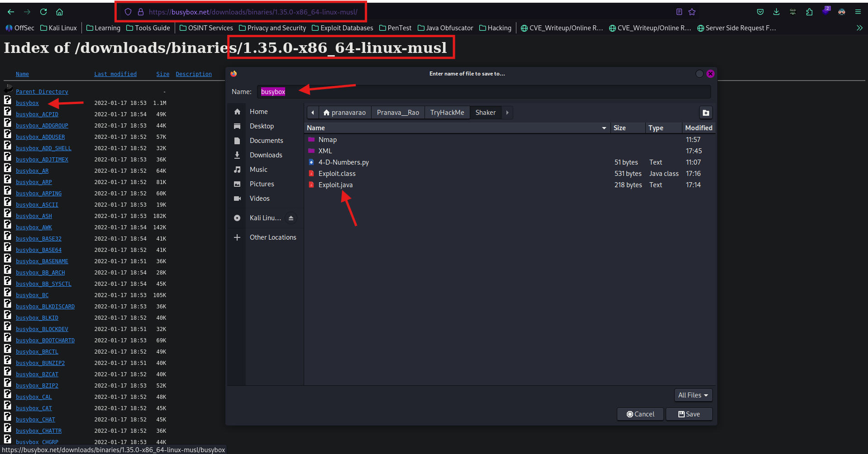The image size is (868, 454).
Task: Navigate to TryHackMe breadcrumb
Action: (447, 113)
